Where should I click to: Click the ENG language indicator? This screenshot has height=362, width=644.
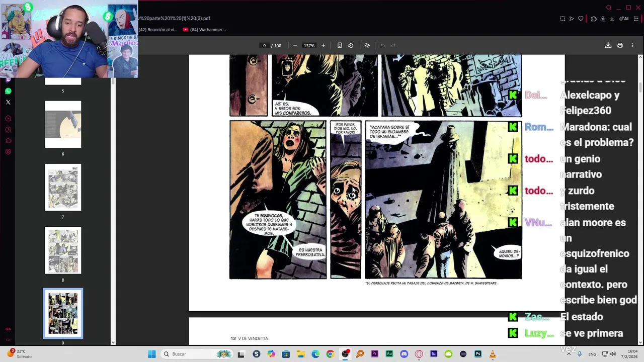pos(592,354)
